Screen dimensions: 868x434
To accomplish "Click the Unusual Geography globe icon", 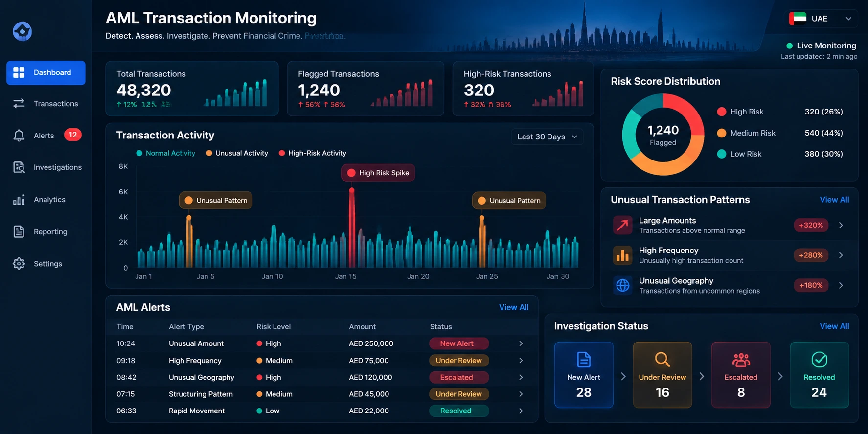I will [622, 285].
